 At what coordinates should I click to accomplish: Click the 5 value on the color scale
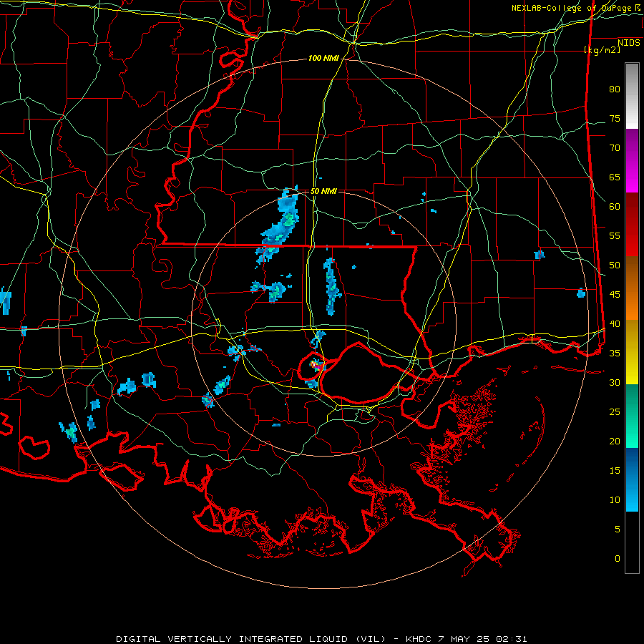tap(618, 529)
